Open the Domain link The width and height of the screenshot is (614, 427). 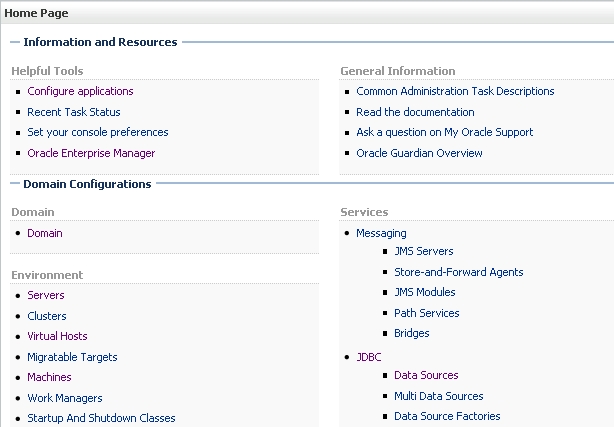pos(45,233)
